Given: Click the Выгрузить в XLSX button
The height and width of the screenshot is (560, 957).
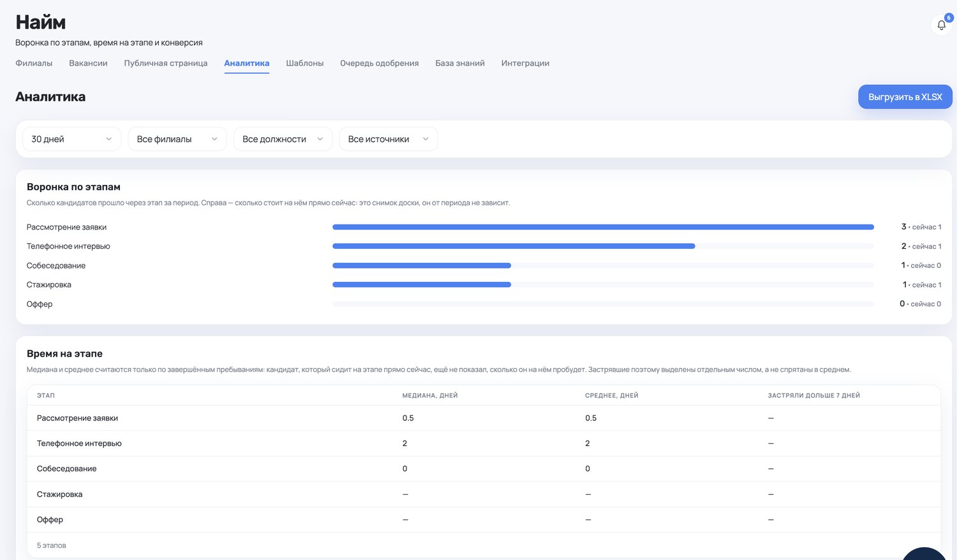Looking at the screenshot, I should pos(905,97).
